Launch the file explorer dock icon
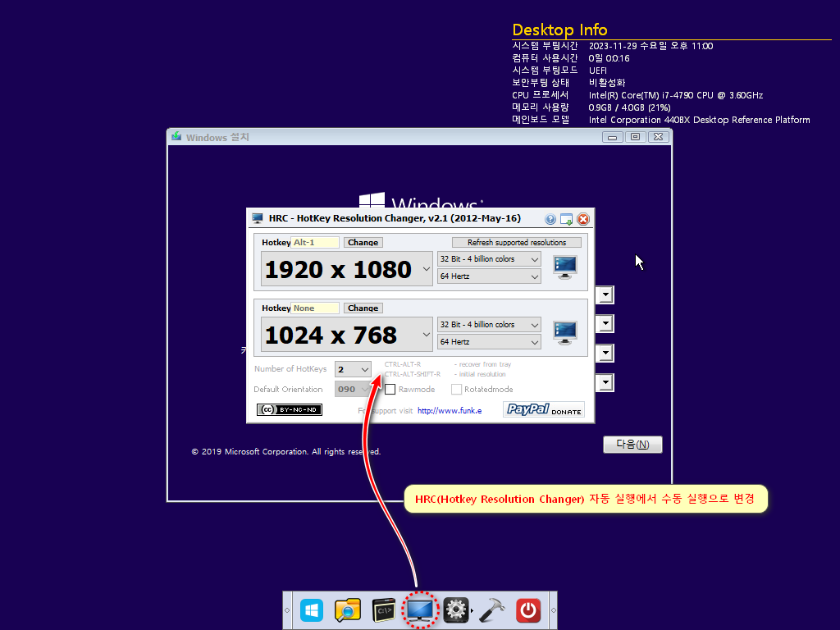The width and height of the screenshot is (840, 630). [x=348, y=610]
